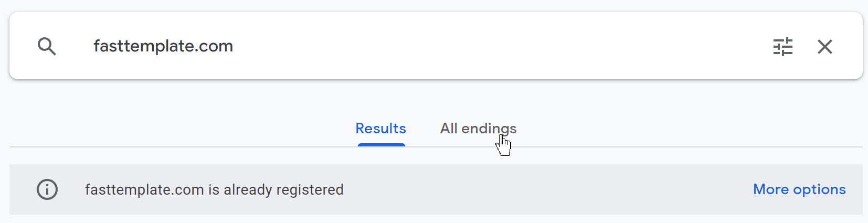Open the More options link

799,189
